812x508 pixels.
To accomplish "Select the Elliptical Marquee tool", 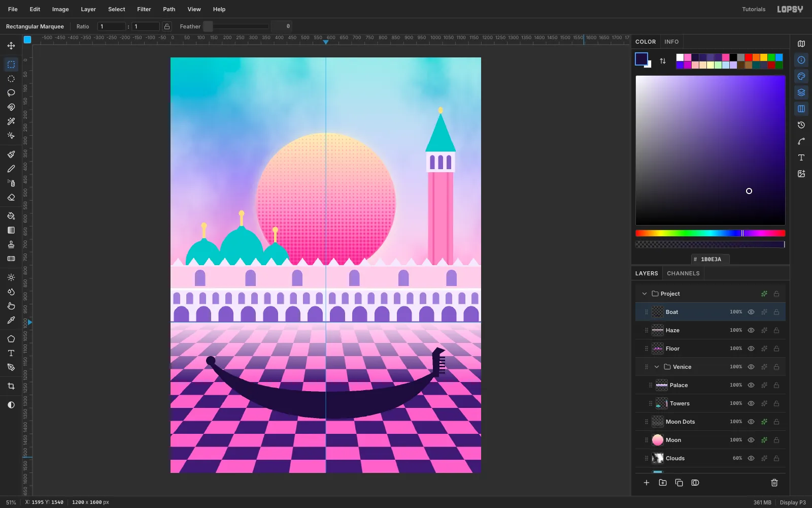I will pos(11,79).
